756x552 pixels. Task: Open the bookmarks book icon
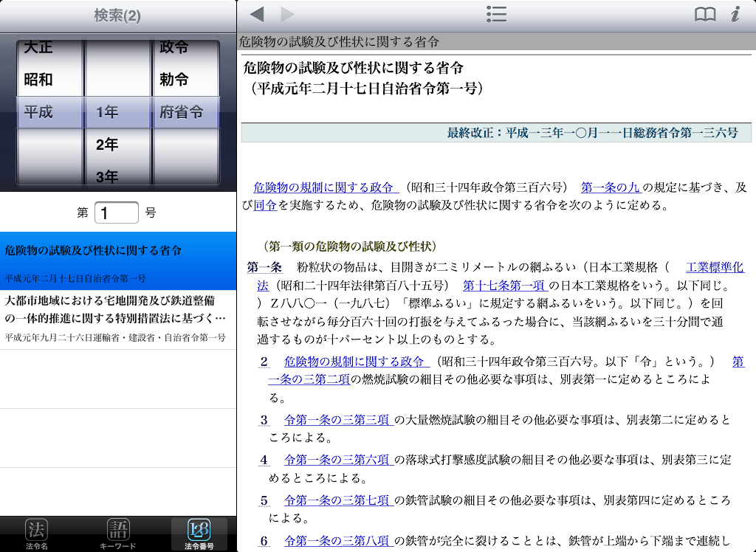point(705,15)
